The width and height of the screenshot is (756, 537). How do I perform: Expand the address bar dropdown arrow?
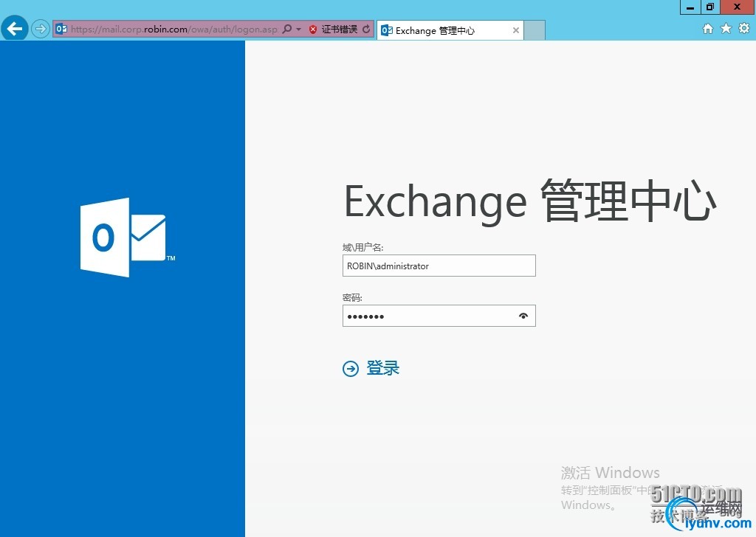(x=298, y=30)
